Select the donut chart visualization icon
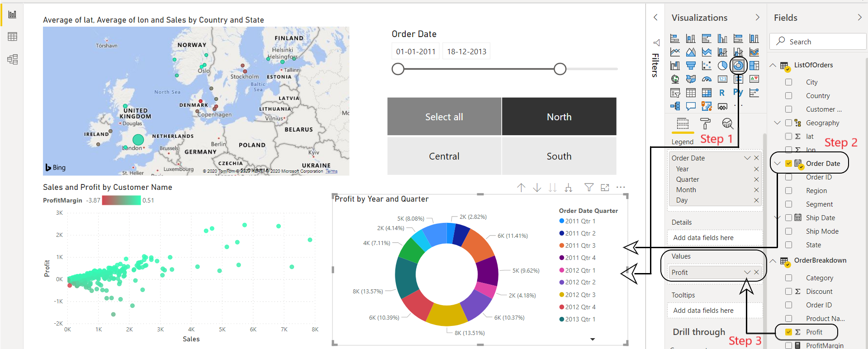The height and width of the screenshot is (349, 868). (x=738, y=66)
